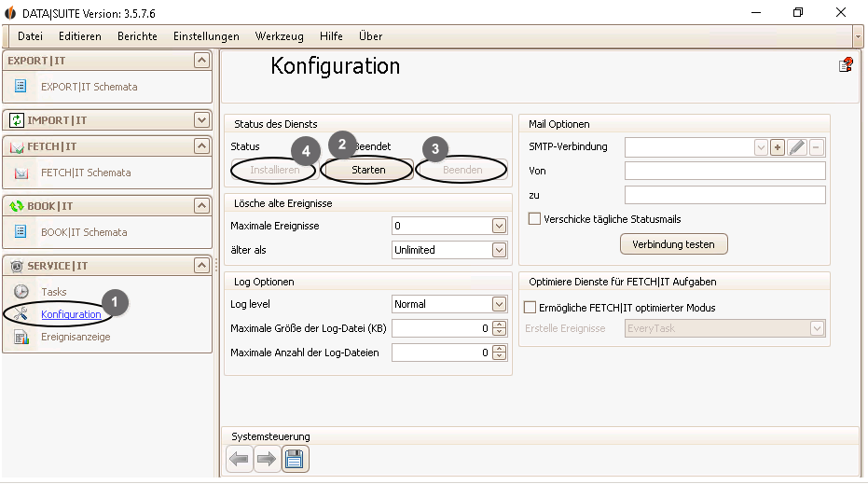The width and height of the screenshot is (868, 484).
Task: Click the Verbindung testen button
Action: coord(673,244)
